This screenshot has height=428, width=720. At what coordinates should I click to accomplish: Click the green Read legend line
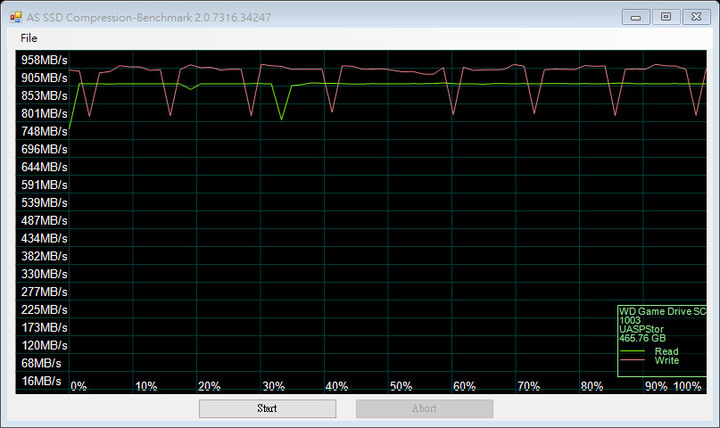(632, 351)
